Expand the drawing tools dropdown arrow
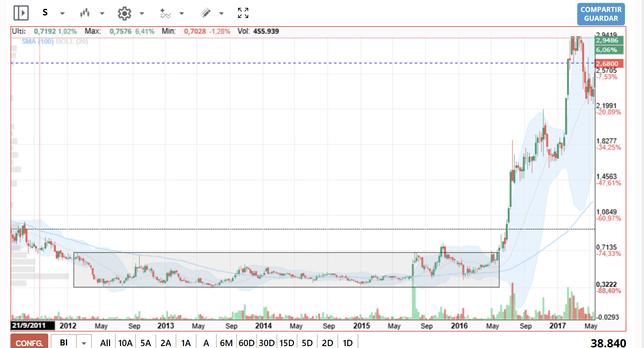This screenshot has width=644, height=348. (x=221, y=14)
